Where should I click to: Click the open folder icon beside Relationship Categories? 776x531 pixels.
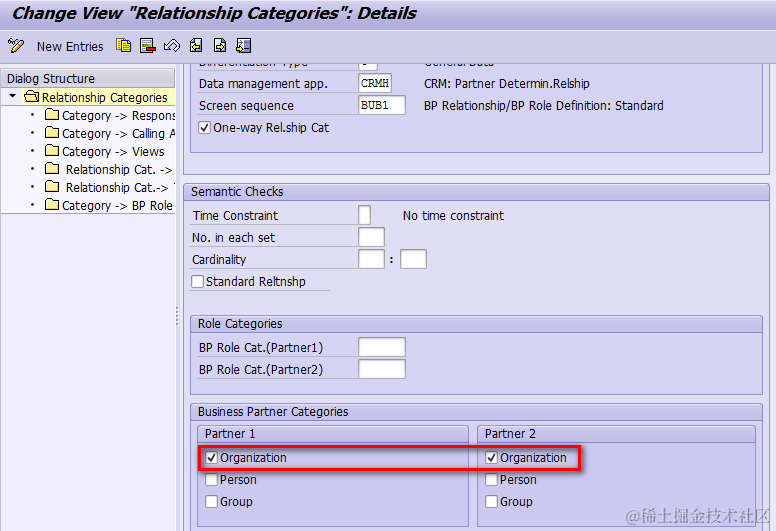click(x=31, y=97)
